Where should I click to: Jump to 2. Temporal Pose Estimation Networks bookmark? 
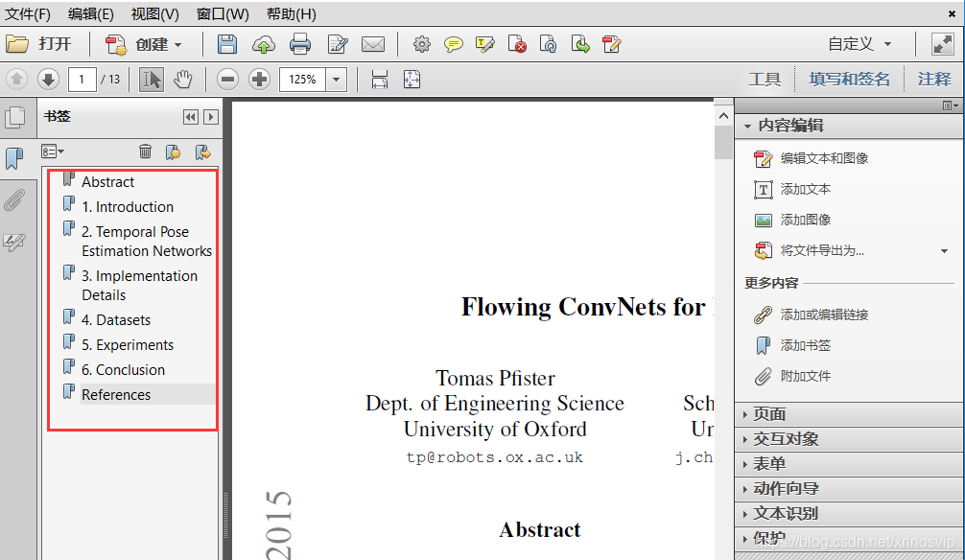tap(147, 242)
